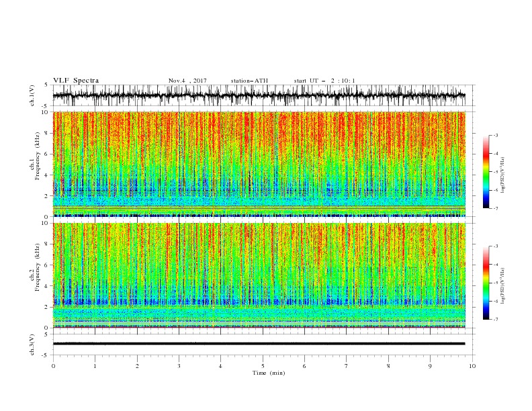Click the time axis tick label "1"
Screen dimensions: 532x411
point(95,366)
